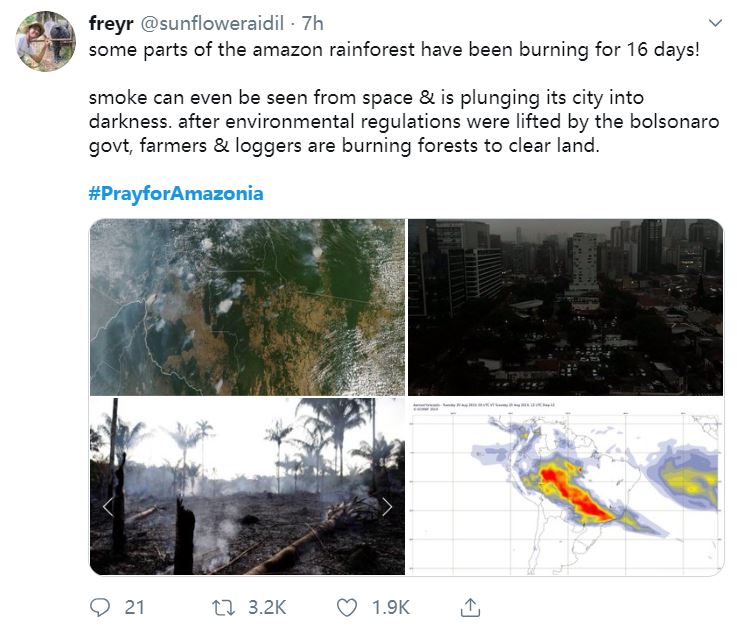The width and height of the screenshot is (737, 626).
Task: Open freyr's profile picture avatar
Action: click(x=46, y=41)
